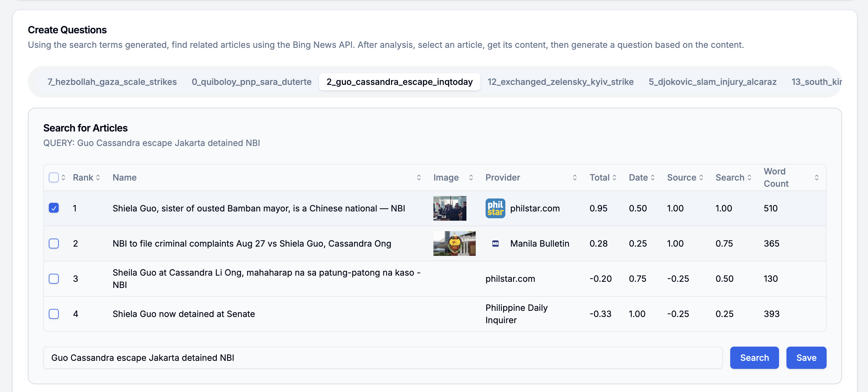Click total score '-0.33'
This screenshot has height=392, width=868.
click(x=600, y=314)
